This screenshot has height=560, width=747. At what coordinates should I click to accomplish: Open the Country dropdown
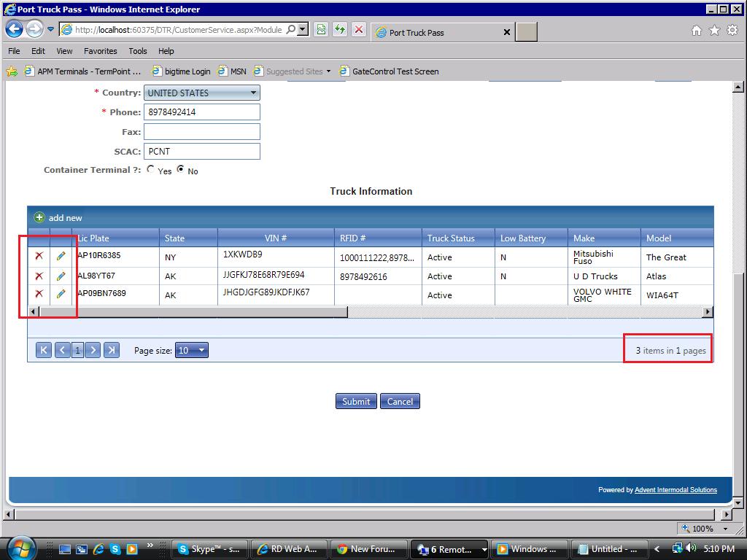tap(202, 93)
